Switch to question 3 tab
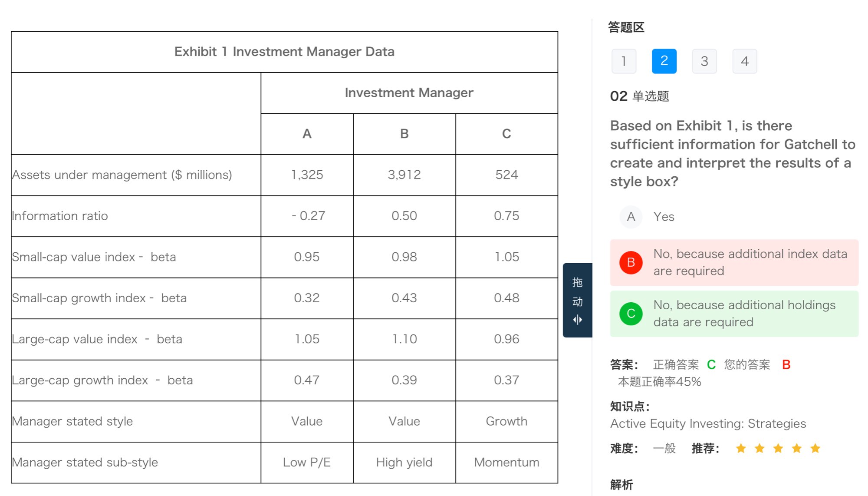The image size is (868, 496). (x=704, y=61)
